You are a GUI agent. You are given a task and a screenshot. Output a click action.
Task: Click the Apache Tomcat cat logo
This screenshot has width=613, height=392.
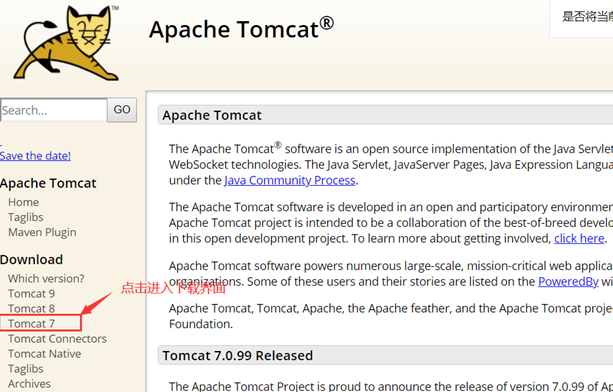coord(66,43)
